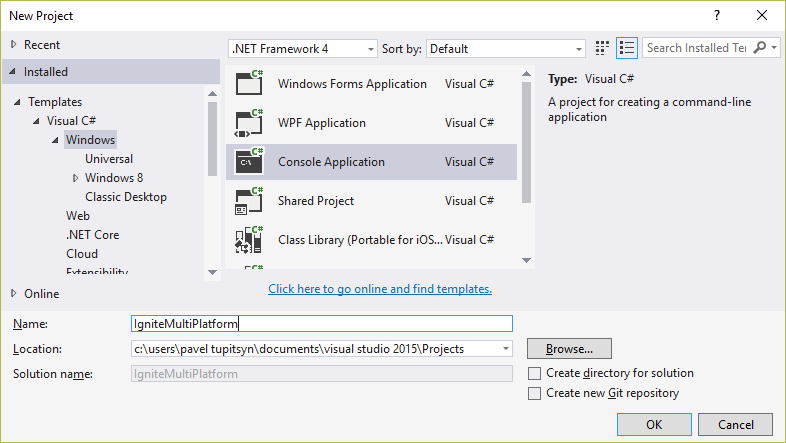Select the Classic Desktop tree item

[126, 197]
